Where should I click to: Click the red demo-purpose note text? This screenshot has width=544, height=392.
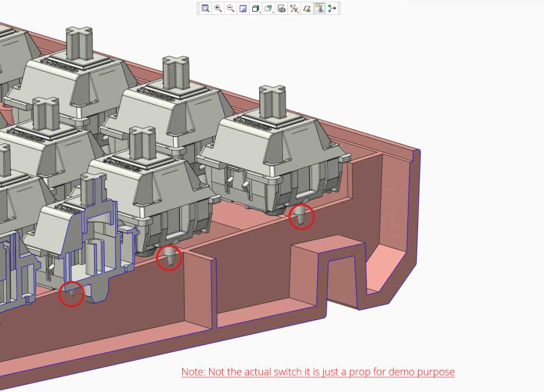click(318, 372)
